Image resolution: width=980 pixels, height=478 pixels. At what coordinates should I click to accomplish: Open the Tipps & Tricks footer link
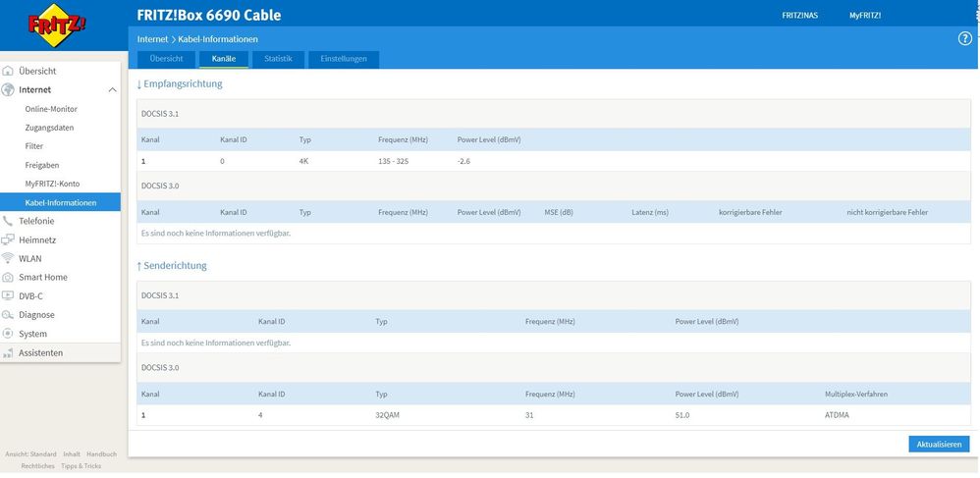click(81, 466)
